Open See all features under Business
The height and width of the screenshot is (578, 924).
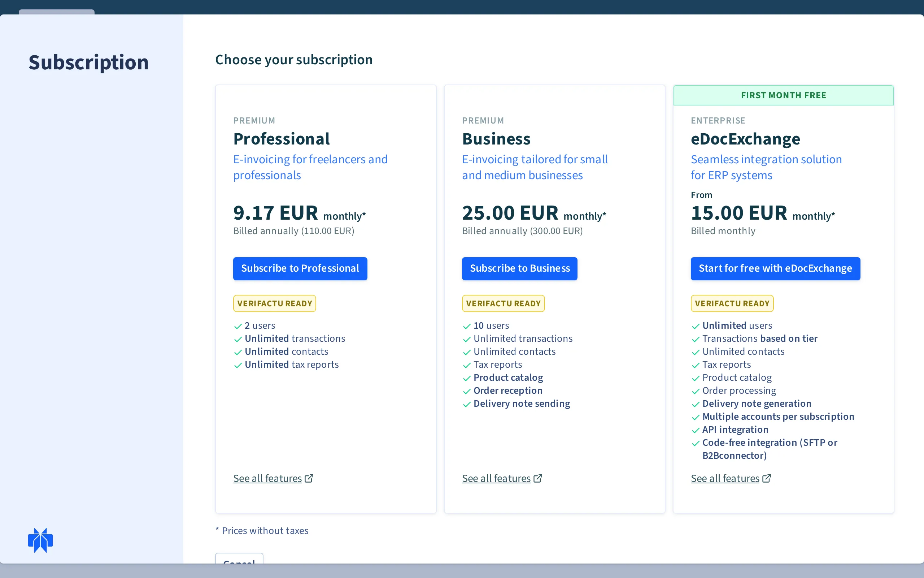coord(496,478)
